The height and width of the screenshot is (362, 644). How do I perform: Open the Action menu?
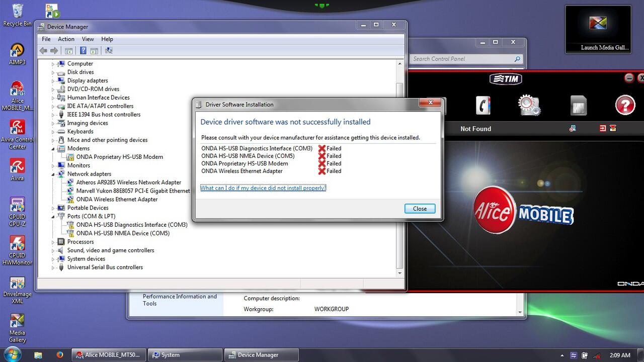click(66, 39)
